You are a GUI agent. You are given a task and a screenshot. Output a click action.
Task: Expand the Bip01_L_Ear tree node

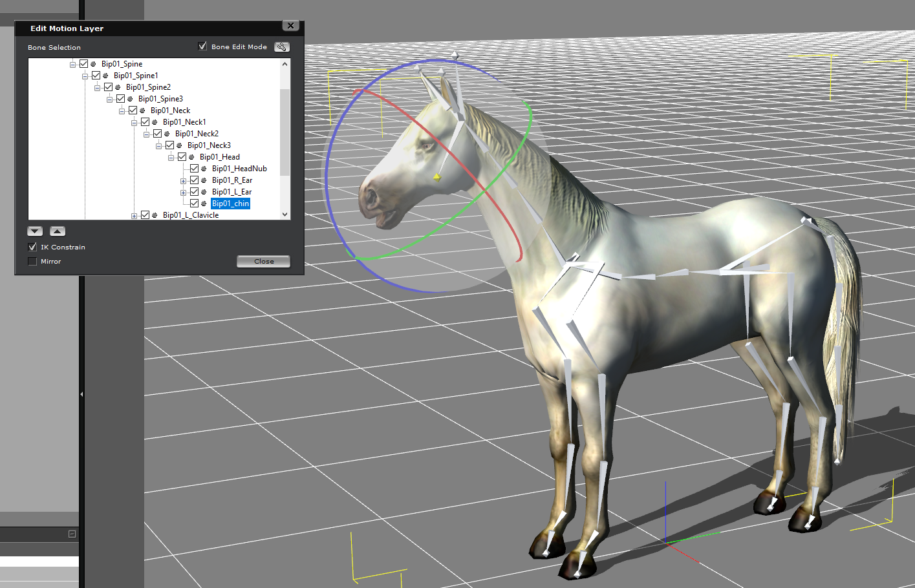[183, 193]
